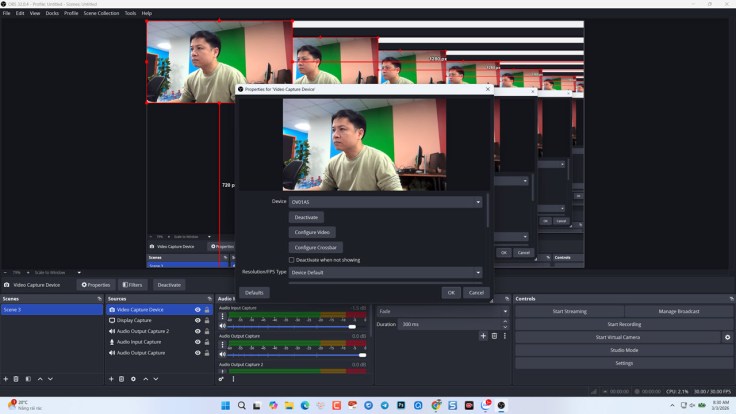Remove selected scene with trash icon
This screenshot has width=736, height=414.
pyautogui.click(x=16, y=379)
